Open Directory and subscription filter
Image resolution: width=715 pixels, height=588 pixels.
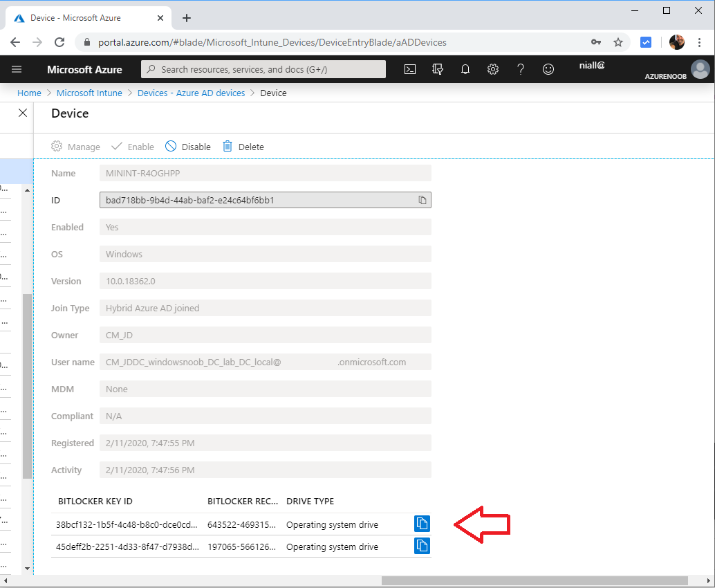(x=438, y=69)
